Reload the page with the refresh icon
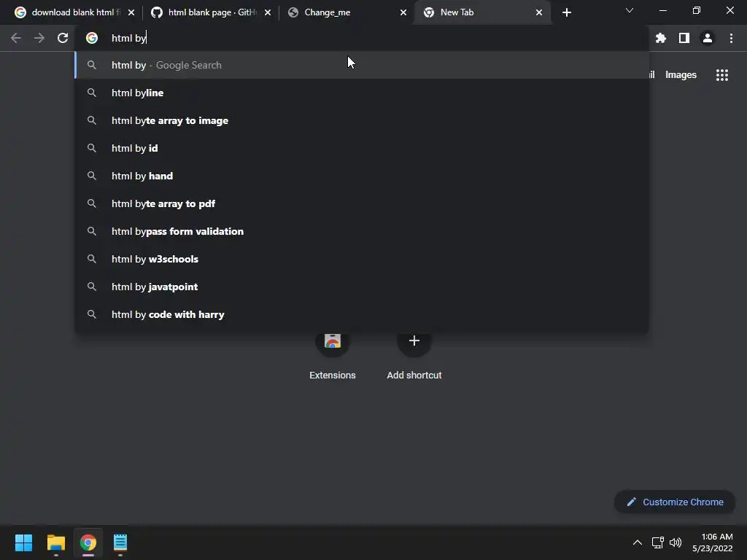The width and height of the screenshot is (747, 560). click(x=63, y=38)
